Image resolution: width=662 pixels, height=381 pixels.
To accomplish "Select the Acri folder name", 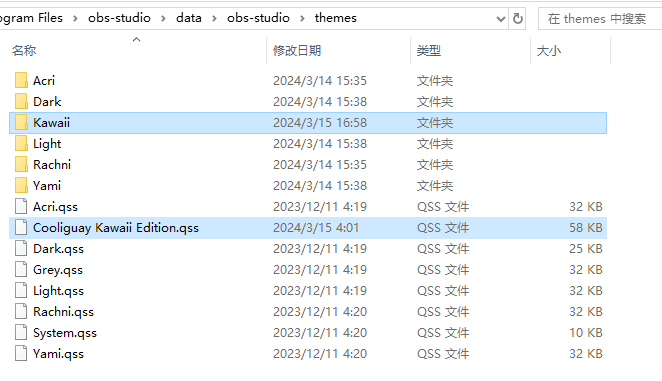I will pos(44,80).
